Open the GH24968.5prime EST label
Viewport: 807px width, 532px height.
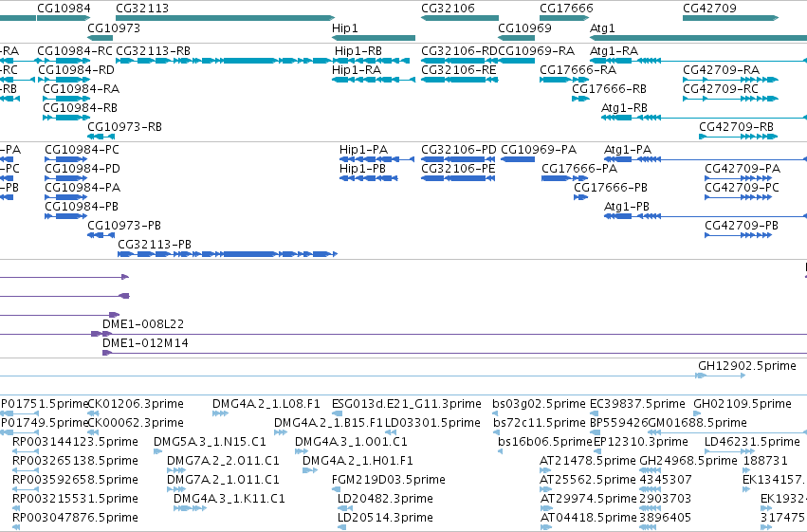point(688,461)
